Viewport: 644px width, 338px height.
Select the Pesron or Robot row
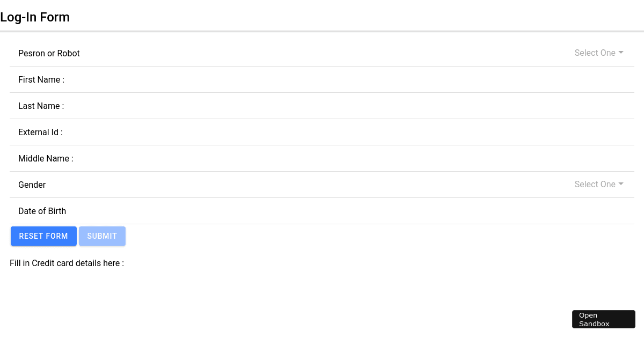click(x=322, y=53)
